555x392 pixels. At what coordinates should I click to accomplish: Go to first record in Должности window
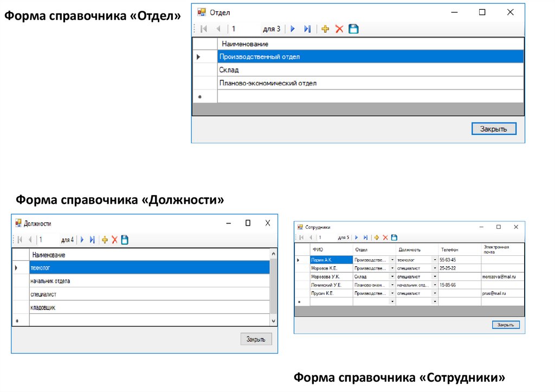coord(20,240)
